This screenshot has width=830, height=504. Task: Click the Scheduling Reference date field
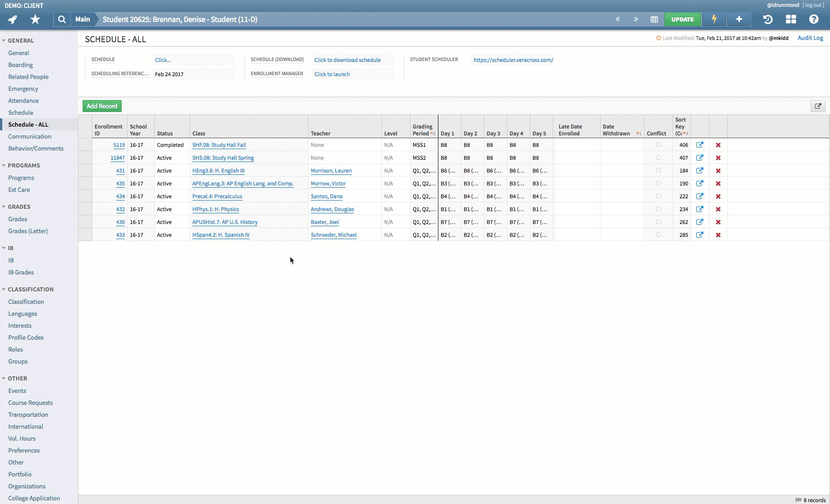pos(193,74)
